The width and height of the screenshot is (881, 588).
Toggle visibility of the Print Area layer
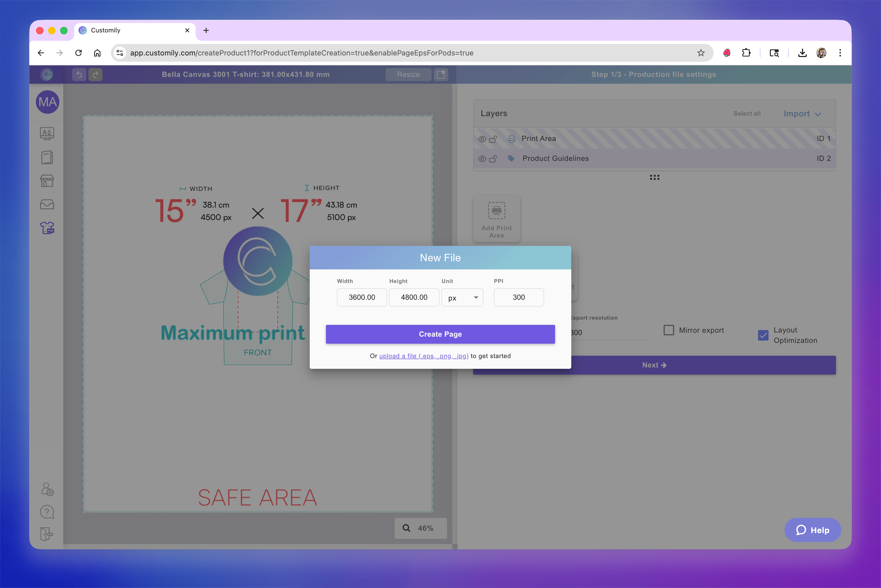point(482,138)
